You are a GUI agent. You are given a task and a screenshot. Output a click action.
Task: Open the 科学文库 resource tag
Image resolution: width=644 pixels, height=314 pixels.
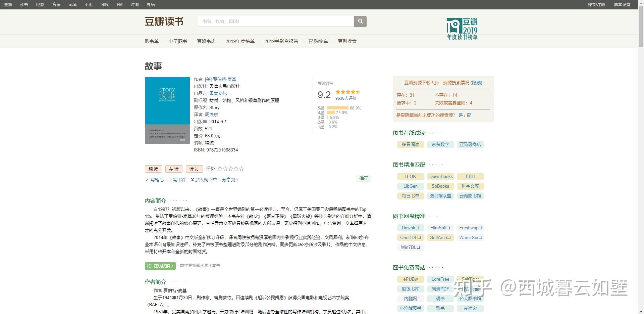470,186
